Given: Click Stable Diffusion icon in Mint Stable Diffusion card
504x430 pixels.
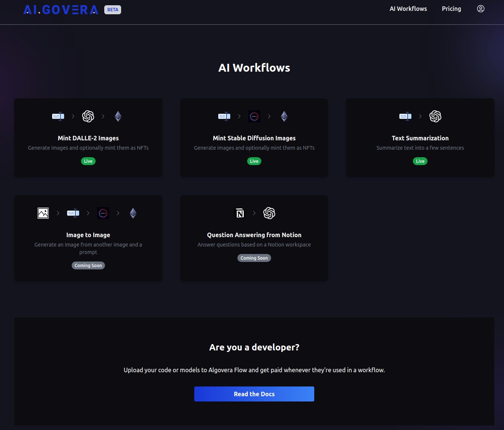Looking at the screenshot, I should click(254, 116).
